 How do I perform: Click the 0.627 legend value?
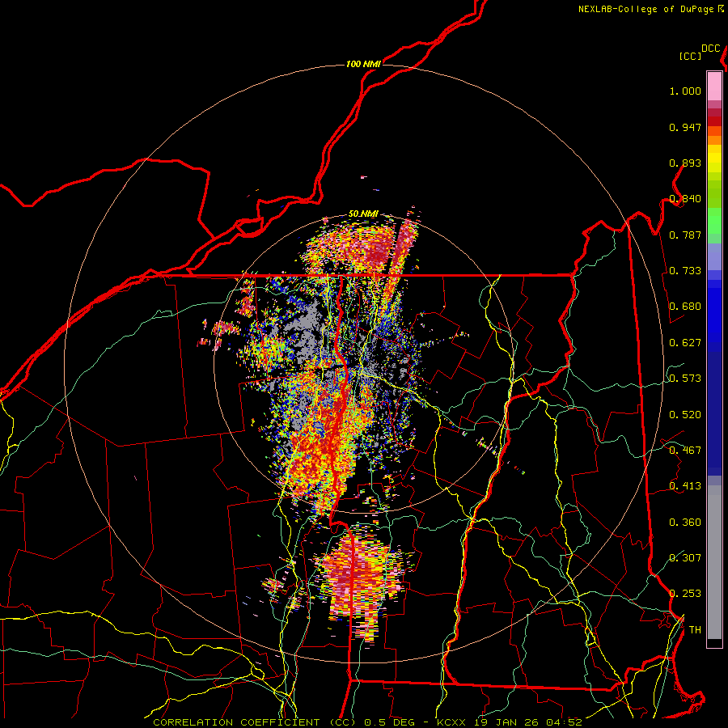685,343
